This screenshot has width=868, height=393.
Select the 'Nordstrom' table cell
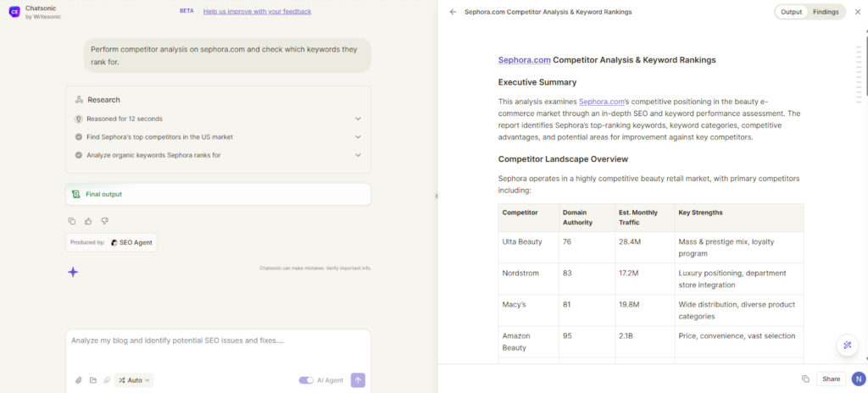528,279
